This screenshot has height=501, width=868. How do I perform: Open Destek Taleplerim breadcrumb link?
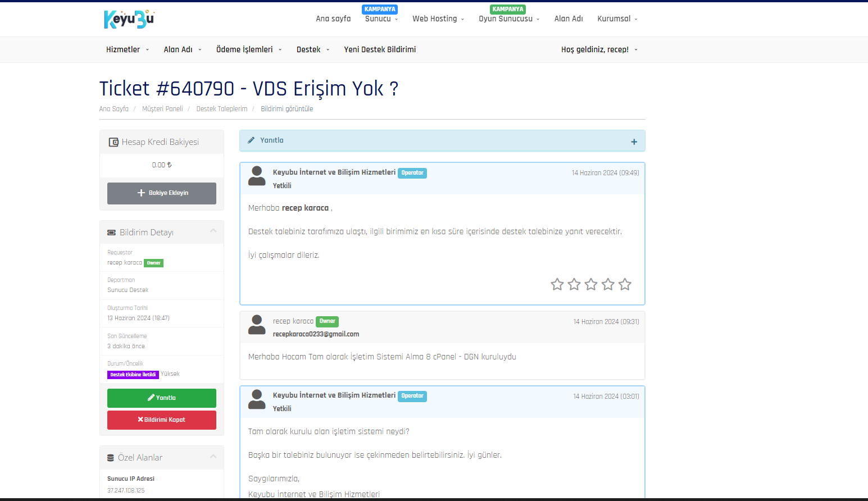pos(222,109)
